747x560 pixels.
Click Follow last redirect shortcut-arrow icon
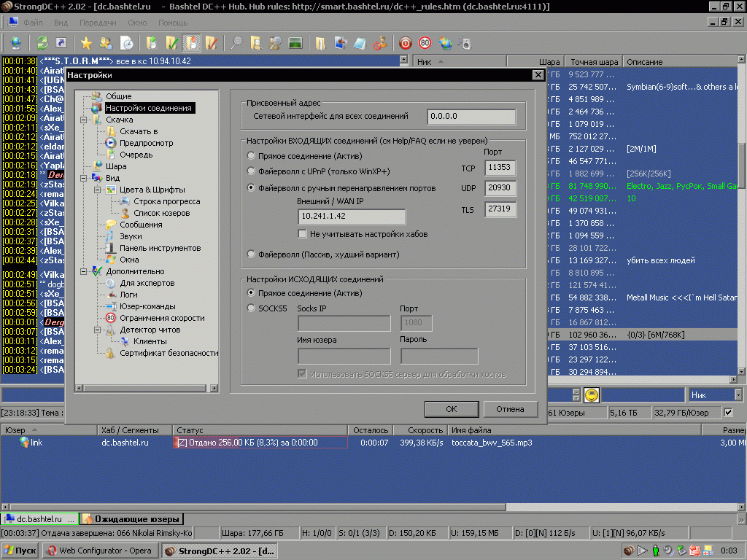click(x=61, y=43)
